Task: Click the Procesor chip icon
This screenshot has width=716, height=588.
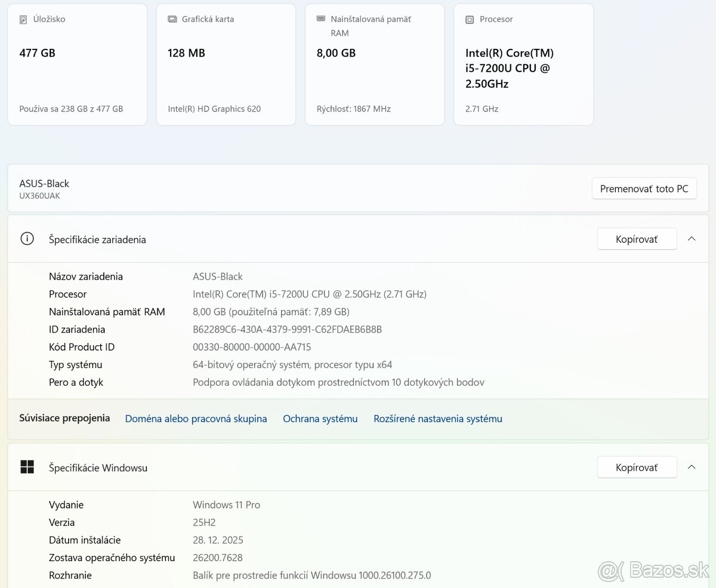Action: [x=470, y=20]
